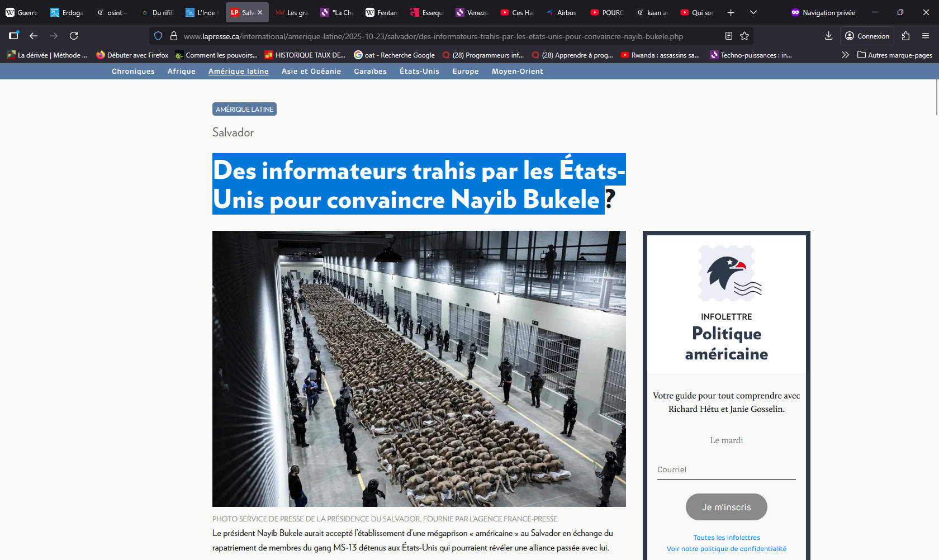
Task: Toggle reader view icon in address bar
Action: click(x=729, y=36)
